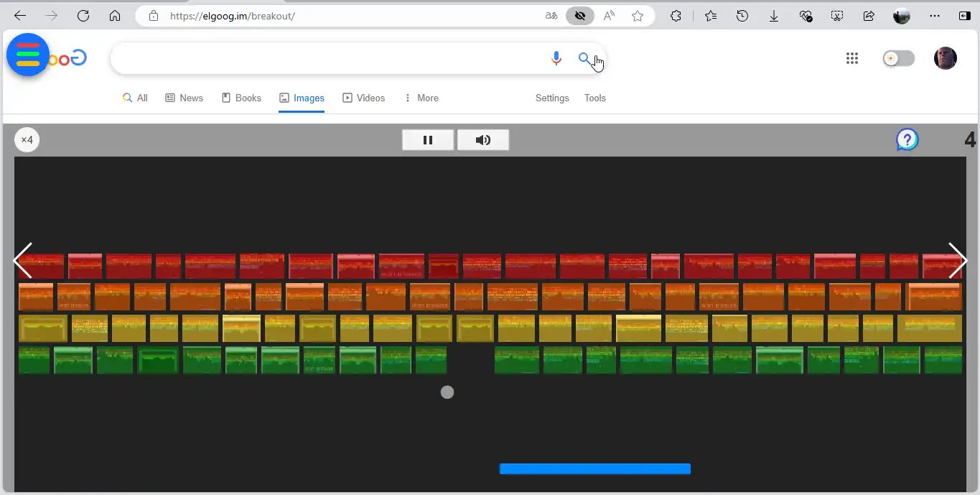Reload the current page
The height and width of the screenshot is (495, 980).
(83, 16)
